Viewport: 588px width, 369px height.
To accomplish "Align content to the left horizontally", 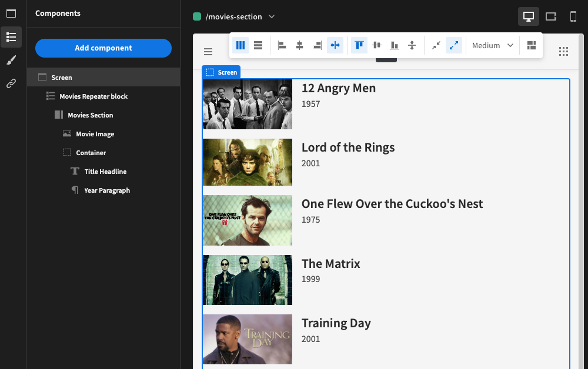I will pyautogui.click(x=282, y=45).
